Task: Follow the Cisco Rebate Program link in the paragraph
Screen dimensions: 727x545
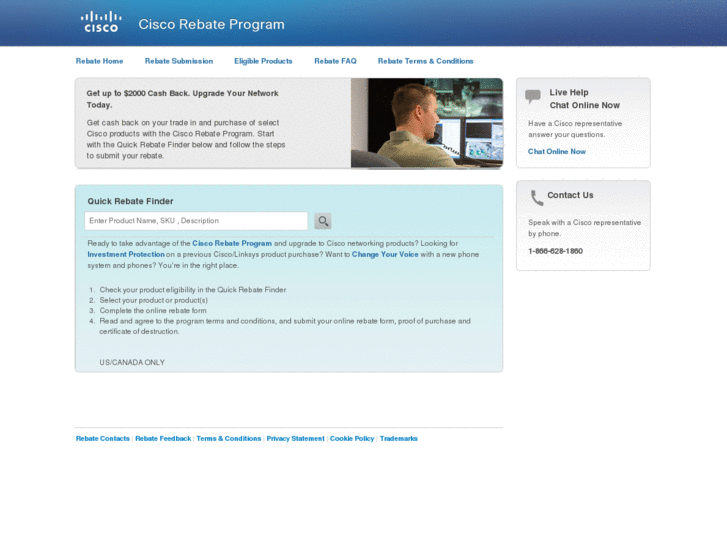Action: (232, 244)
